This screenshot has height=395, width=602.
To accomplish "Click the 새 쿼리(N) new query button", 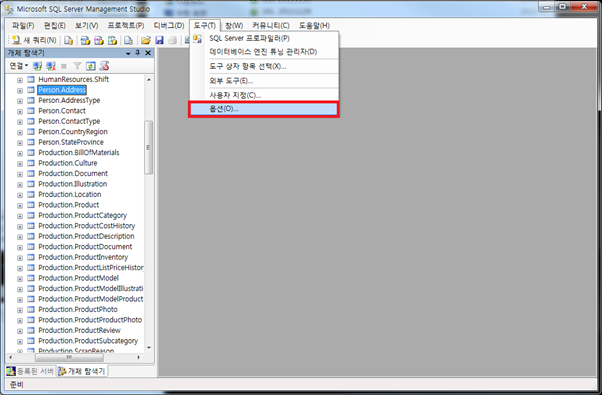I will click(34, 40).
